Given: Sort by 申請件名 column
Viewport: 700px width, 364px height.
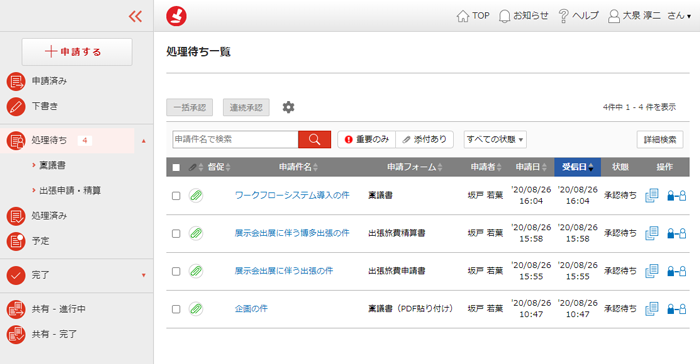Looking at the screenshot, I should [298, 167].
